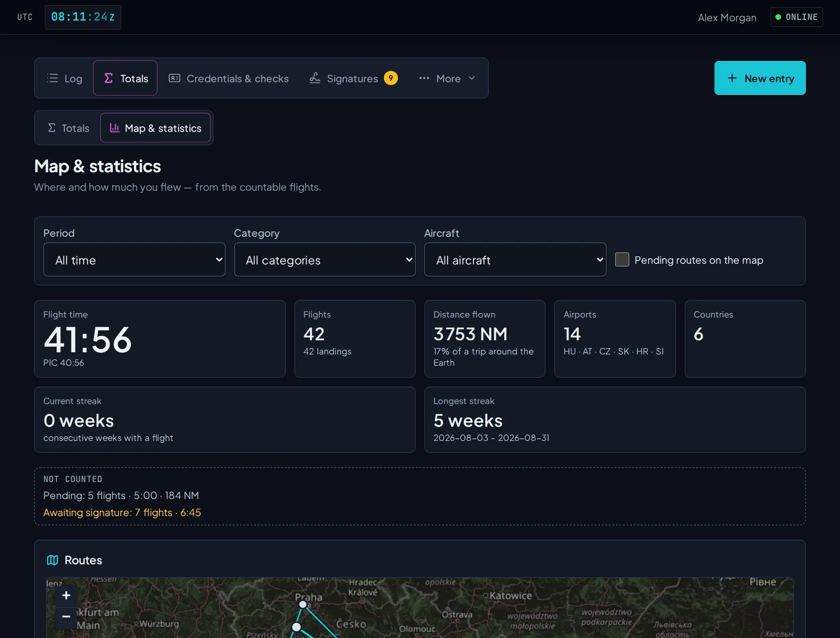Screen dimensions: 840x638
Task: Open the Period dropdown
Action: (134, 260)
